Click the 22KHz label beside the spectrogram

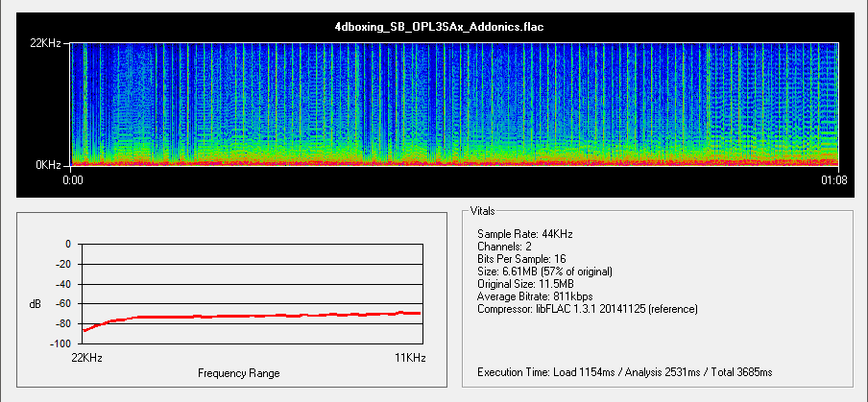[x=48, y=44]
